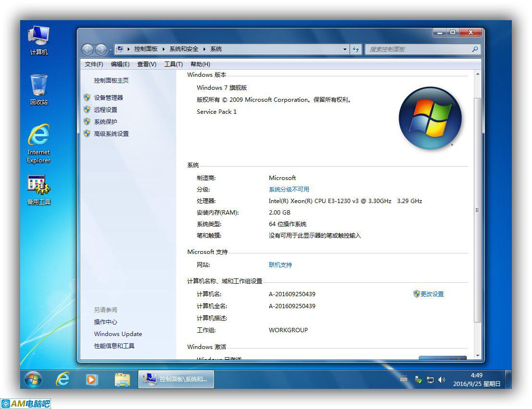Screen dimensions: 532x409
Task: Open the 查看(V) menu
Action: (146, 64)
